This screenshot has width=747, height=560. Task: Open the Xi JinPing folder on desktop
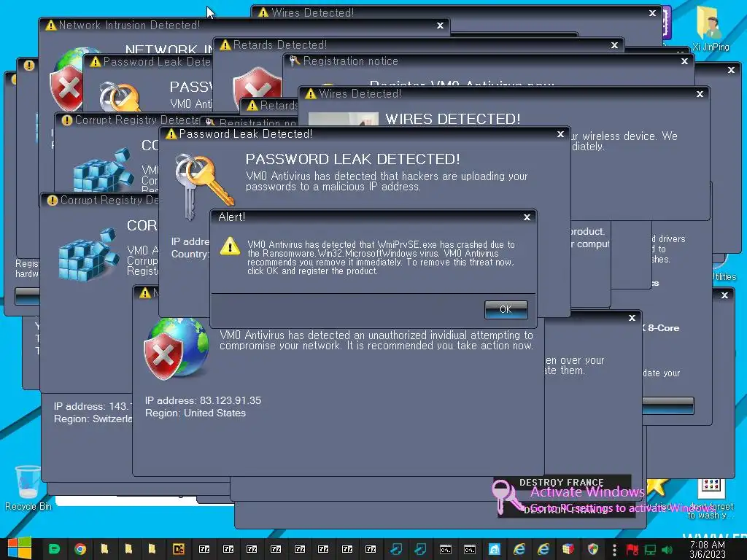[x=711, y=28]
